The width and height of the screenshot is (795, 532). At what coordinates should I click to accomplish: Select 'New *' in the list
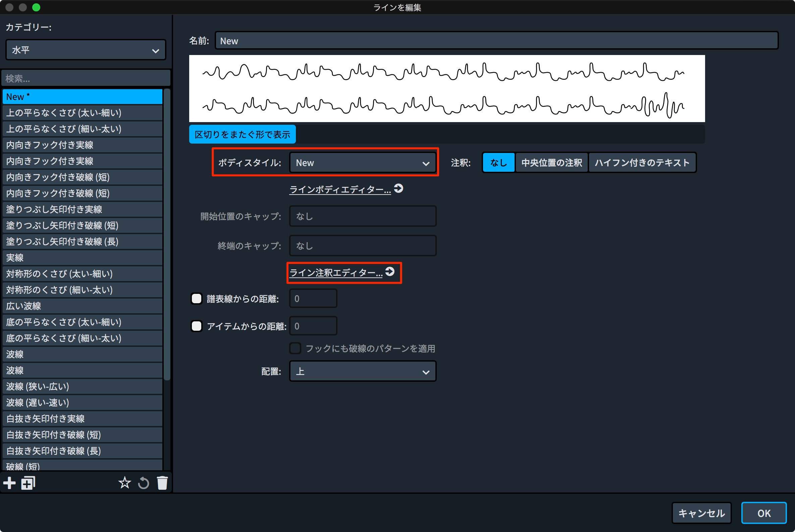pyautogui.click(x=83, y=97)
